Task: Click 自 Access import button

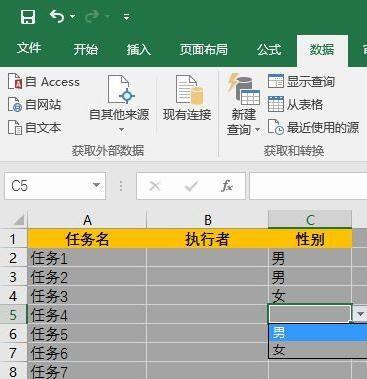Action: [x=44, y=82]
